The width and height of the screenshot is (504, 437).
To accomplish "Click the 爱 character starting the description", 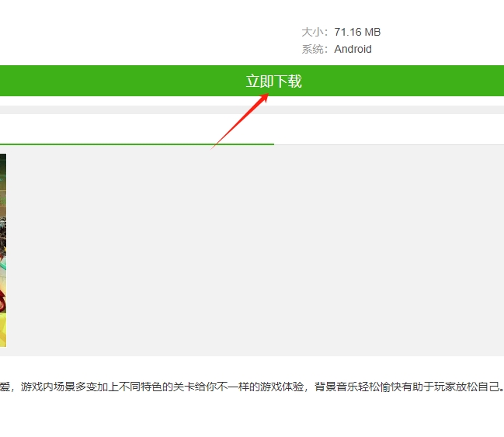I will [x=5, y=386].
